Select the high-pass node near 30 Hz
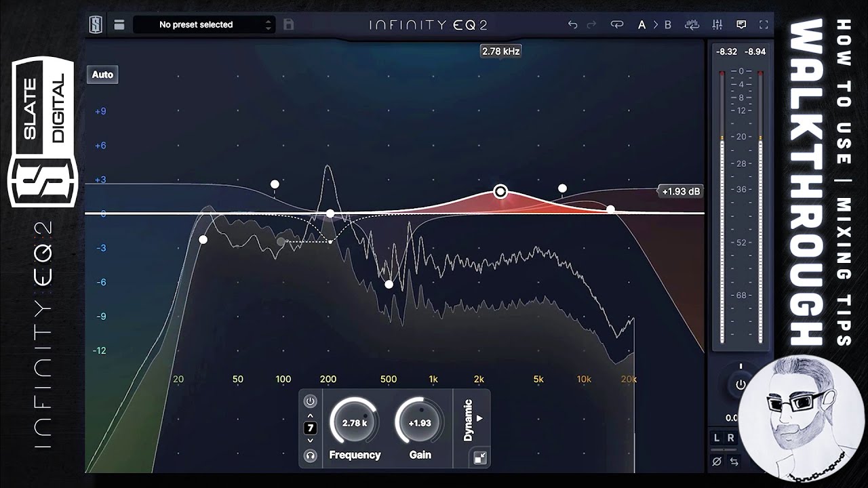 click(203, 239)
